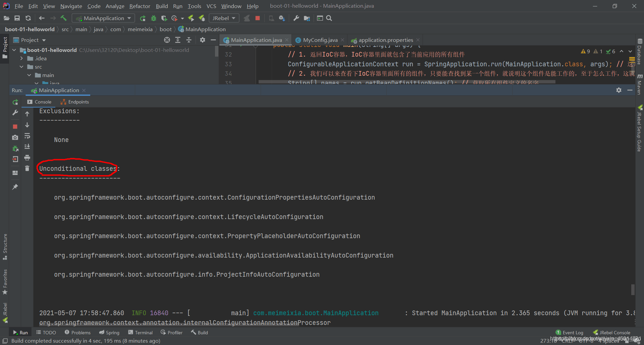Open the MainApplication run configuration dropdown
Viewport: 644px width, 345px height.
point(103,18)
